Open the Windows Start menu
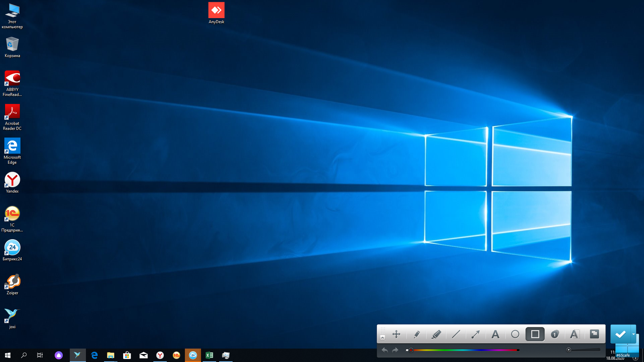Viewport: 644px width, 362px height. pos(8,355)
